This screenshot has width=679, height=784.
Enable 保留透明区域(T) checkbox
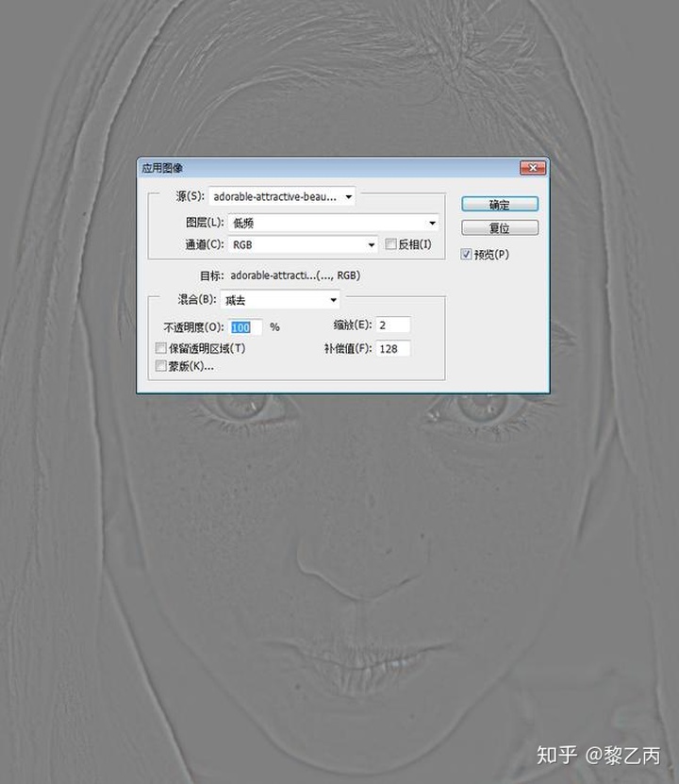(161, 348)
